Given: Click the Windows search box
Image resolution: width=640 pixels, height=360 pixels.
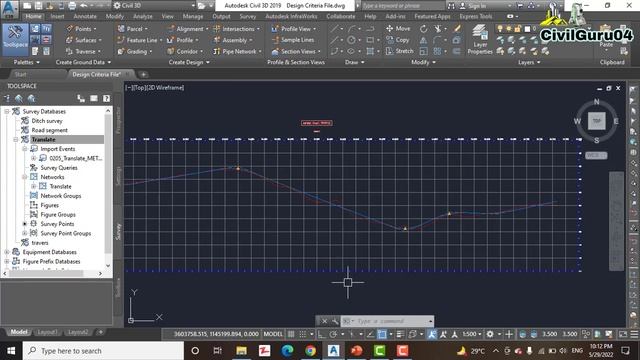Looking at the screenshot, I should [103, 351].
